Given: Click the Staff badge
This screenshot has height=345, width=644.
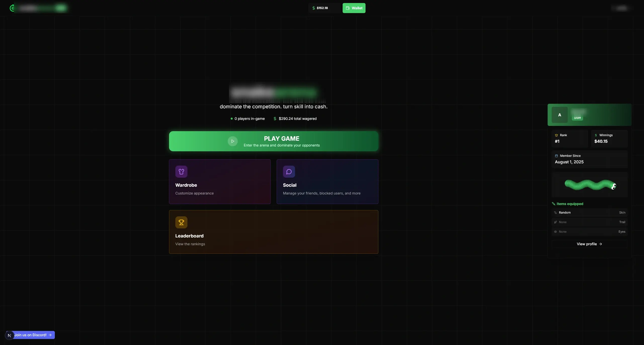Looking at the screenshot, I should point(577,118).
